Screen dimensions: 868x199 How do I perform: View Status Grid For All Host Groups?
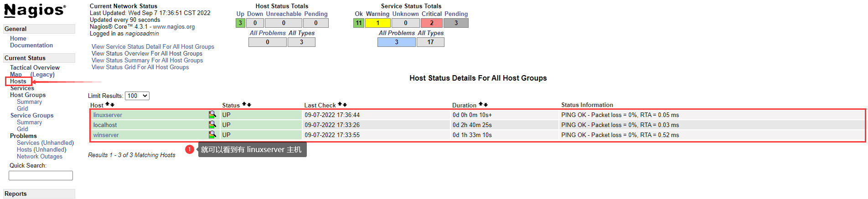coord(140,67)
